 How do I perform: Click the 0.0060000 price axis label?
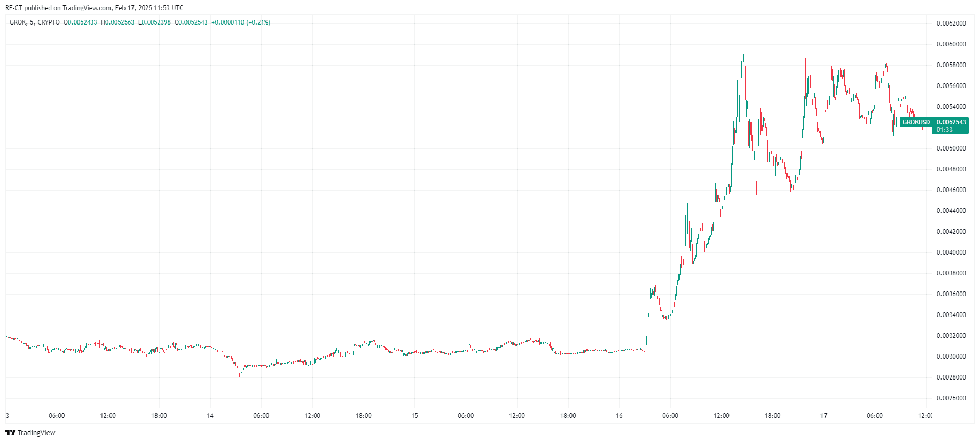(x=951, y=44)
